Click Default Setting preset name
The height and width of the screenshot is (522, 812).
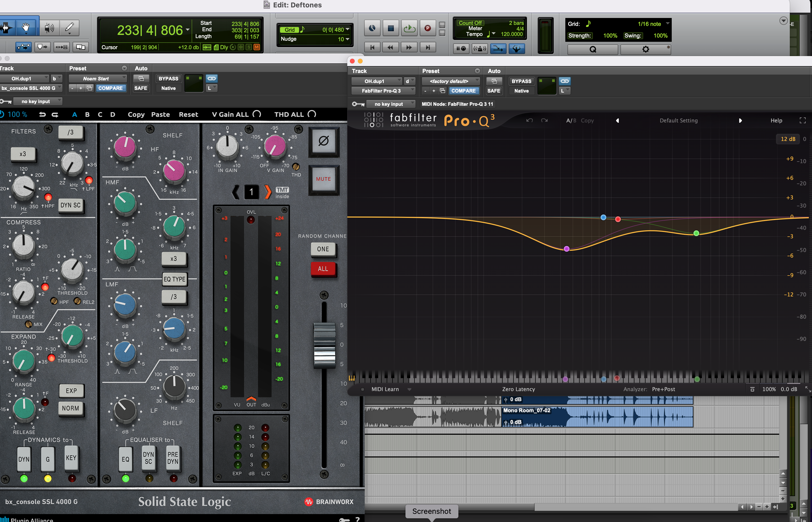coord(678,120)
